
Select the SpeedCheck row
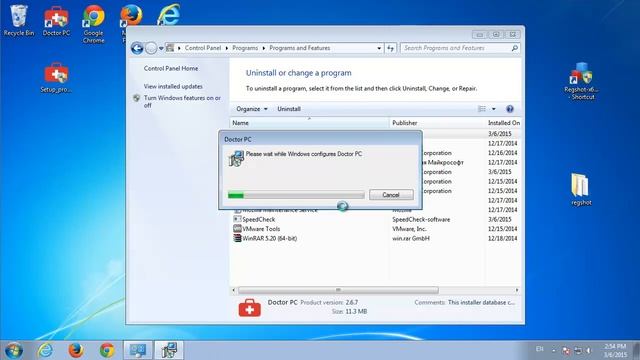[x=375, y=219]
